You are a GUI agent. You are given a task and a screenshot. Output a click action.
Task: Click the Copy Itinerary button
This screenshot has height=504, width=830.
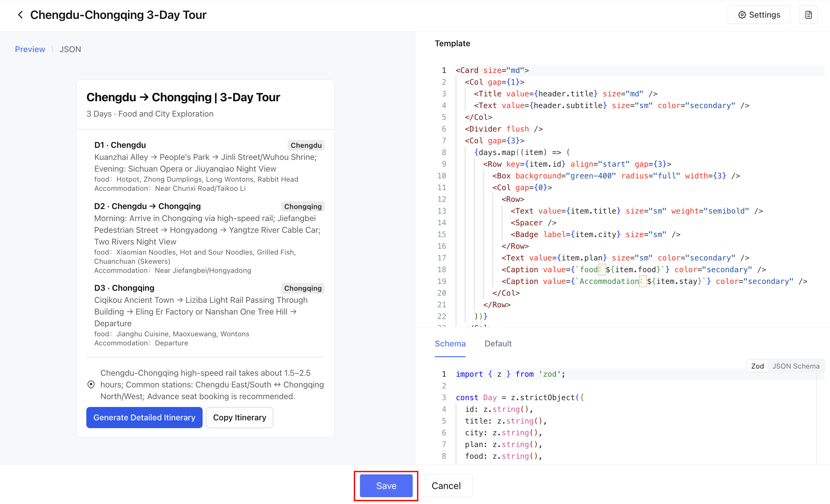click(x=239, y=417)
